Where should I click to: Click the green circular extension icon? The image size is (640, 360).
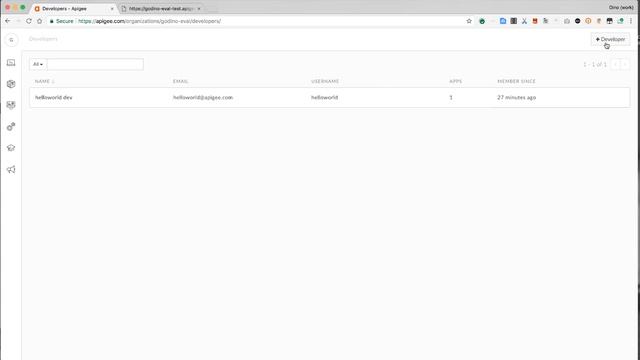click(x=482, y=21)
